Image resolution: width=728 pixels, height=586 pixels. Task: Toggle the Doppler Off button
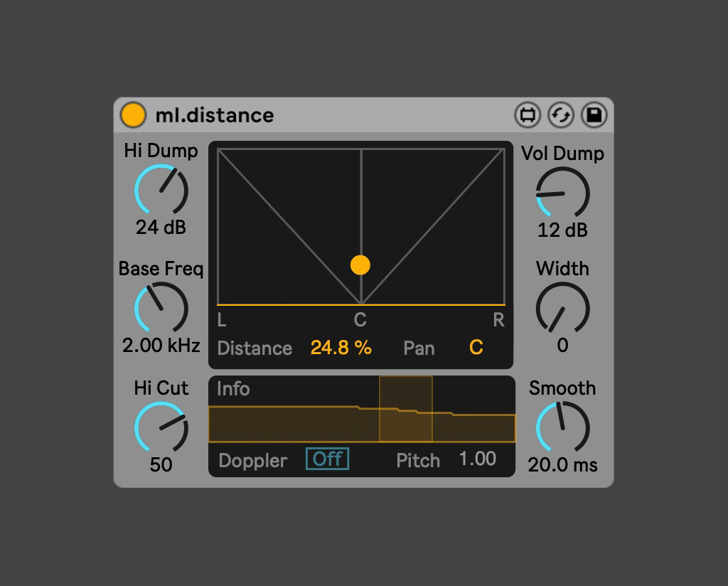coord(327,459)
